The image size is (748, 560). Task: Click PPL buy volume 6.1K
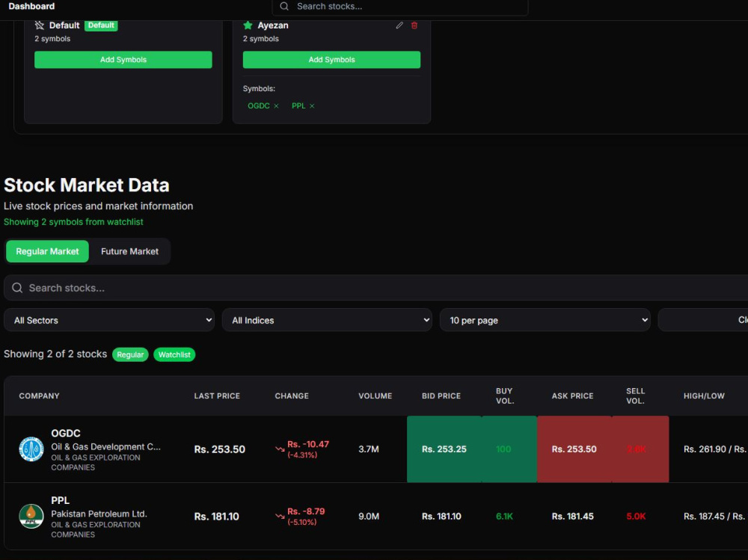click(x=504, y=516)
